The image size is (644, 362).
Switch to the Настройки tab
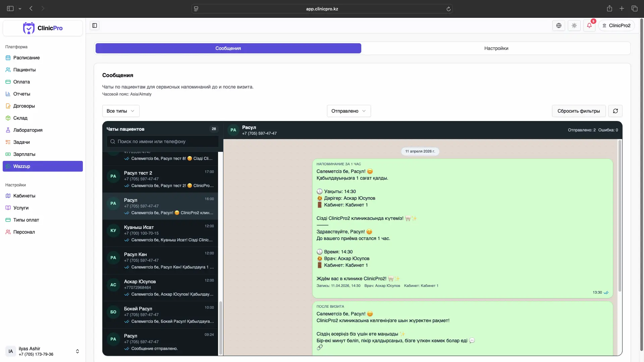(x=496, y=48)
